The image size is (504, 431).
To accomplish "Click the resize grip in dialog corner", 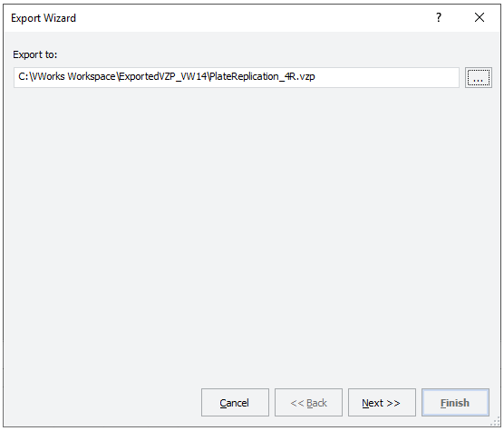I will 495,422.
